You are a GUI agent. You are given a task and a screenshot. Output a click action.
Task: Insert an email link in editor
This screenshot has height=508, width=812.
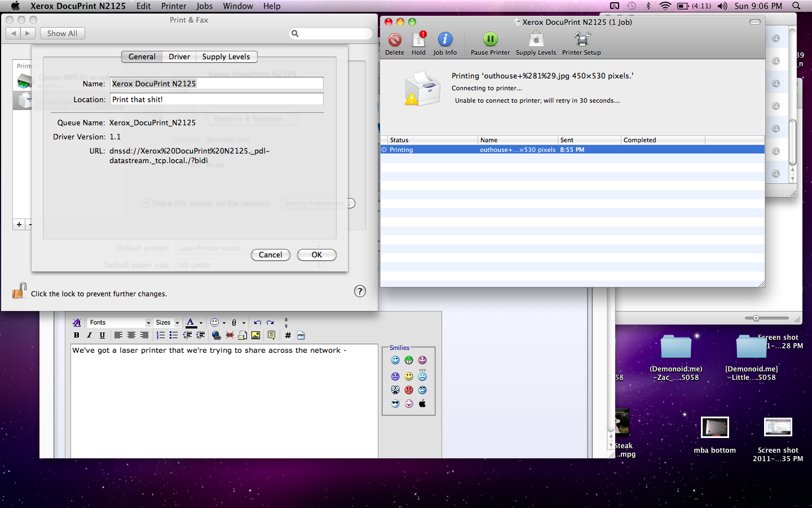(x=242, y=335)
